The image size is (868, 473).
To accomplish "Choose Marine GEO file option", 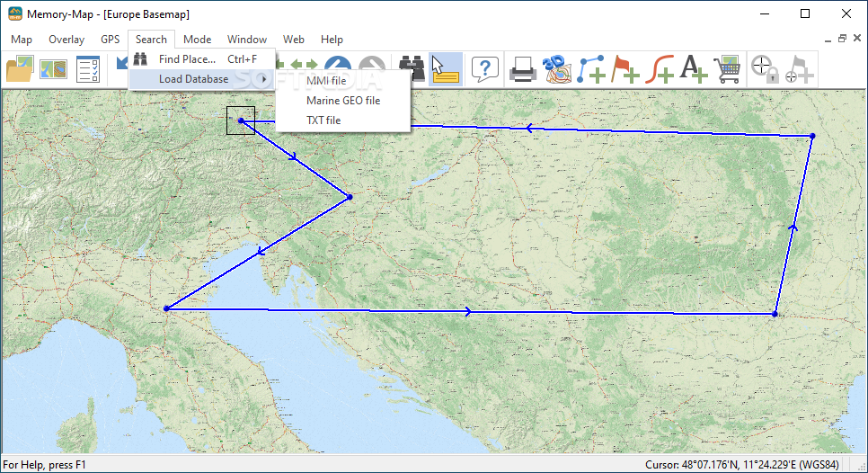I will (x=343, y=100).
